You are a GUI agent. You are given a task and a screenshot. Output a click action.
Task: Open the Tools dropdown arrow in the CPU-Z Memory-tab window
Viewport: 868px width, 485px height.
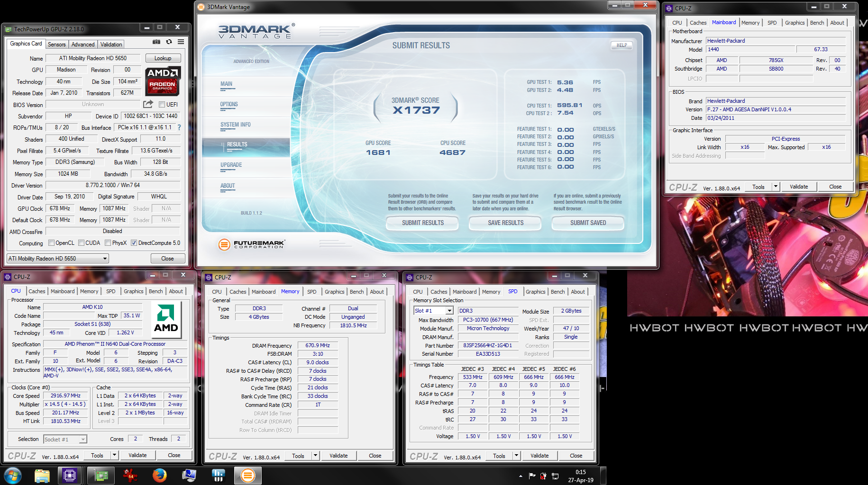coord(315,456)
